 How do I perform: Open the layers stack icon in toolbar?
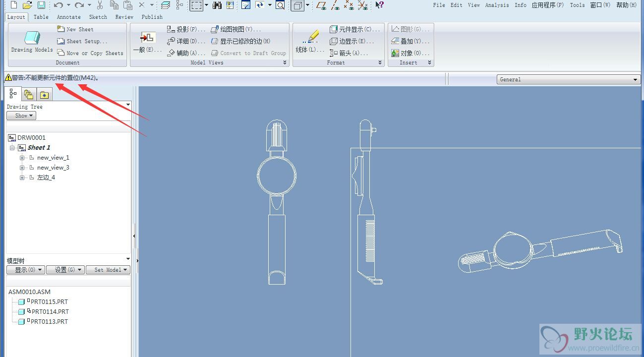click(166, 5)
